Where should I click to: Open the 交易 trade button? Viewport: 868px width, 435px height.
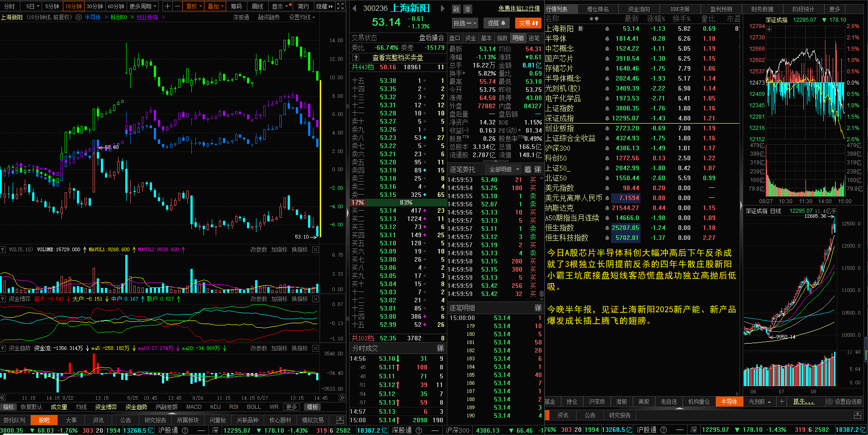(x=529, y=23)
